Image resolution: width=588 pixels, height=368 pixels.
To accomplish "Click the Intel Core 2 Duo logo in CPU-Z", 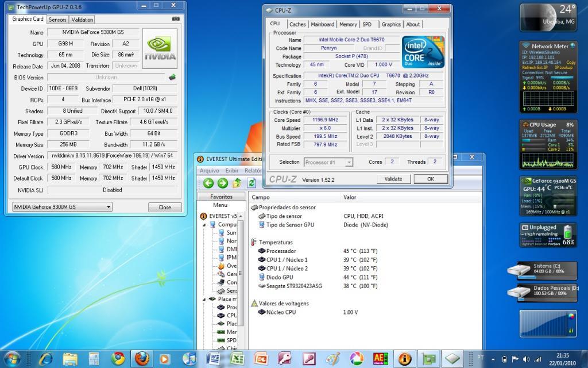I will coord(423,52).
